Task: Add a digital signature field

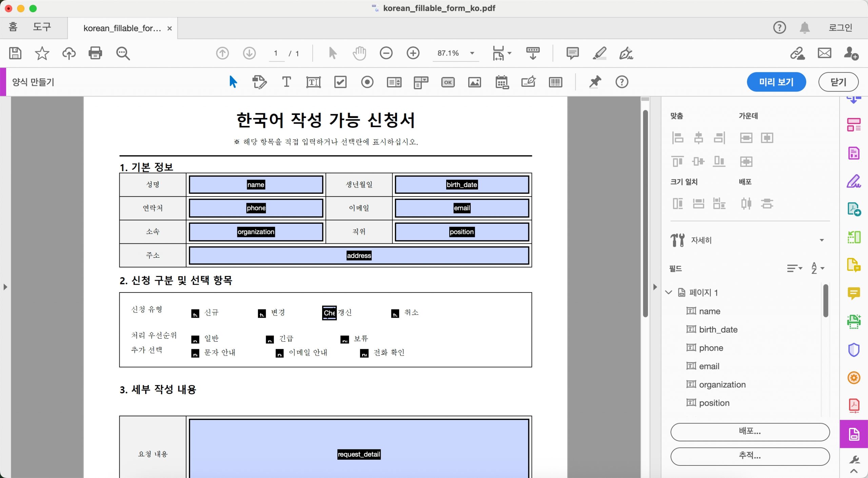Action: point(529,82)
